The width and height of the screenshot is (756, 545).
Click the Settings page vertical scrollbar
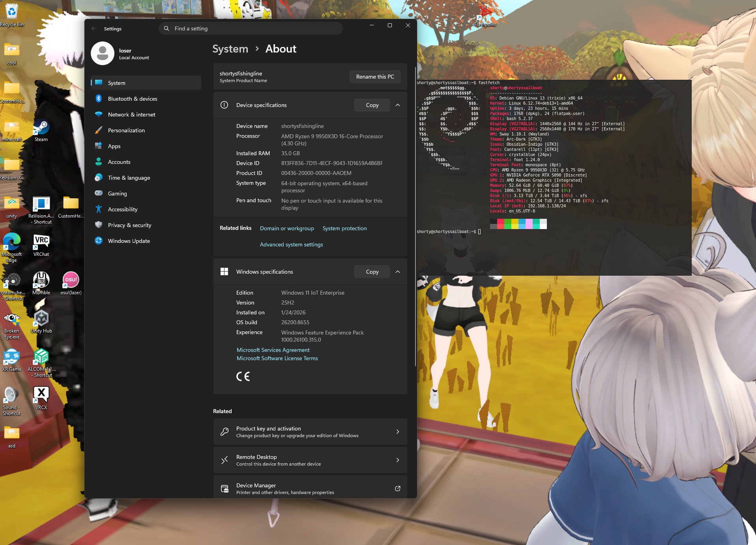coord(415,216)
